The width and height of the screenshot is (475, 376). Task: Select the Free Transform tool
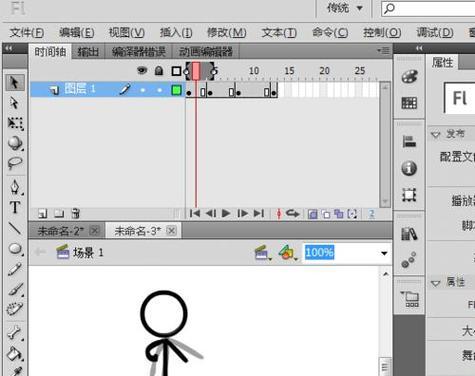pos(15,123)
